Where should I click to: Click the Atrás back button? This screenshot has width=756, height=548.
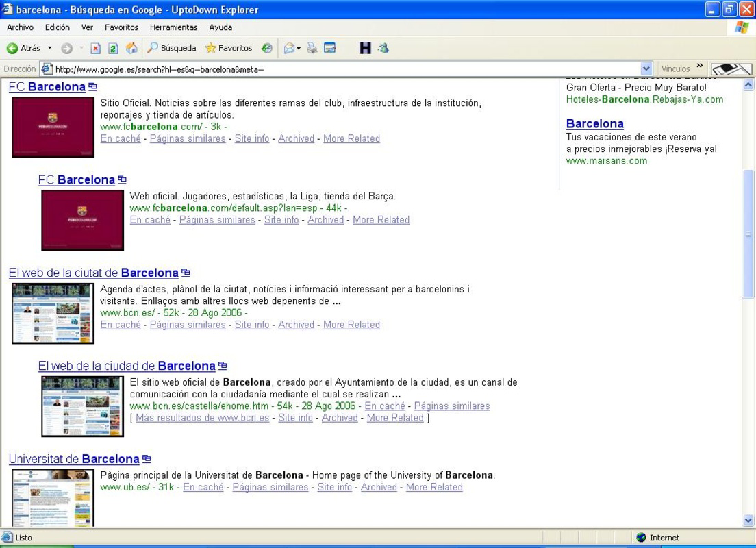[x=23, y=48]
